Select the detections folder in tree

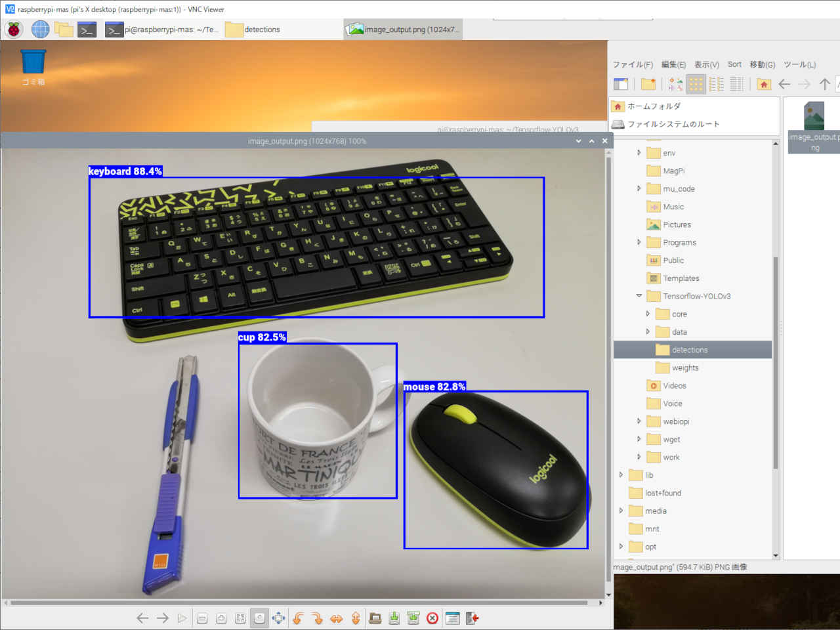pyautogui.click(x=692, y=350)
